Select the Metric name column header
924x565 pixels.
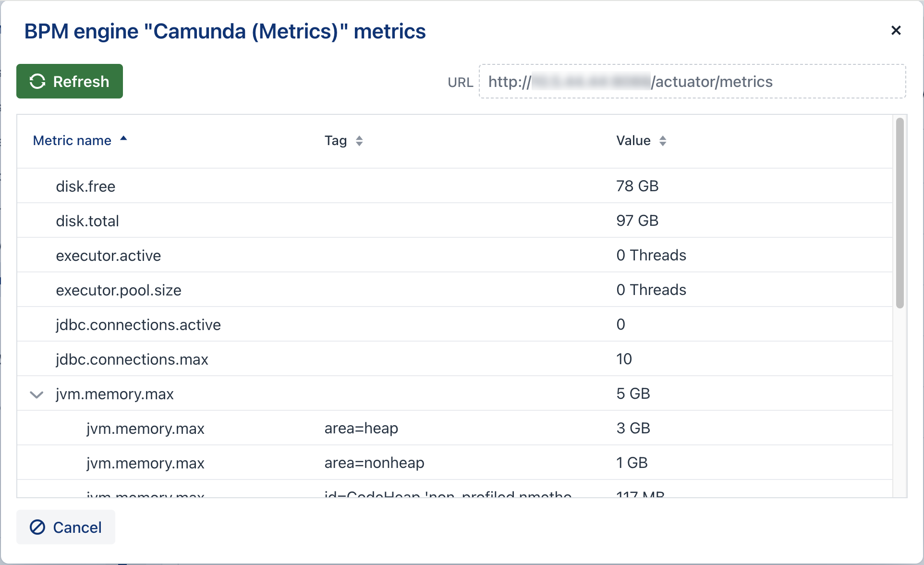pyautogui.click(x=72, y=140)
